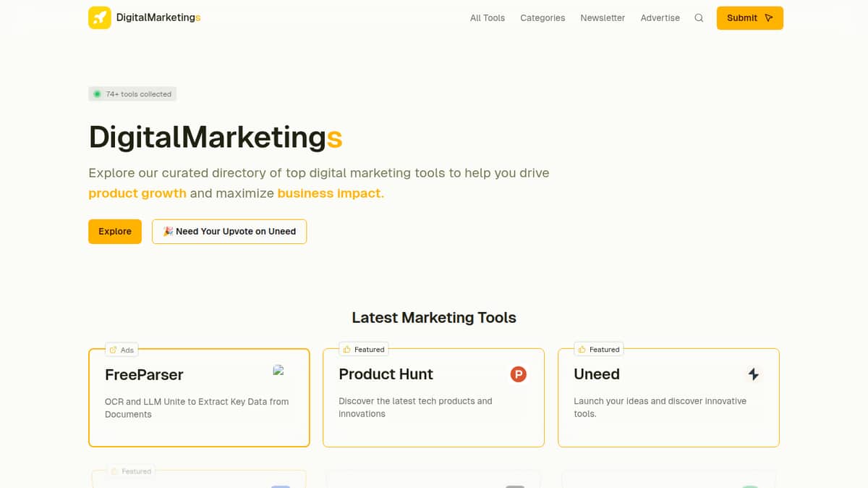The height and width of the screenshot is (488, 868).
Task: Click the yellow rocket logo icon
Action: 100,18
